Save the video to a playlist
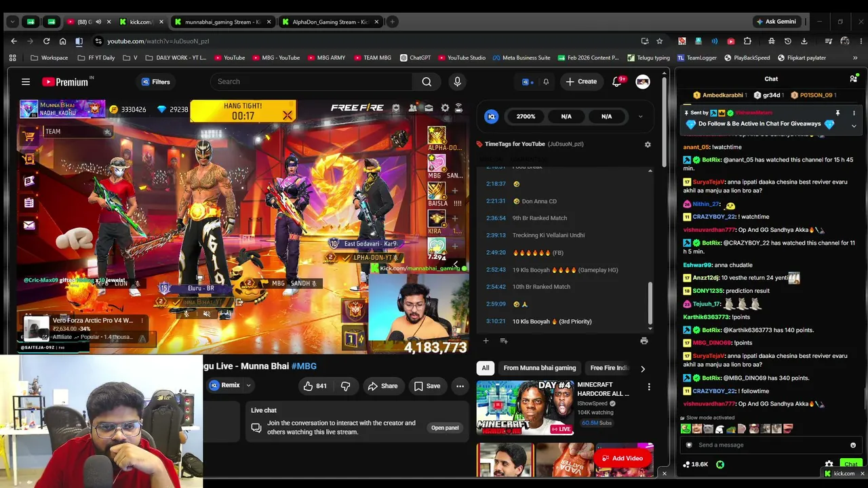The image size is (868, 488). [427, 386]
